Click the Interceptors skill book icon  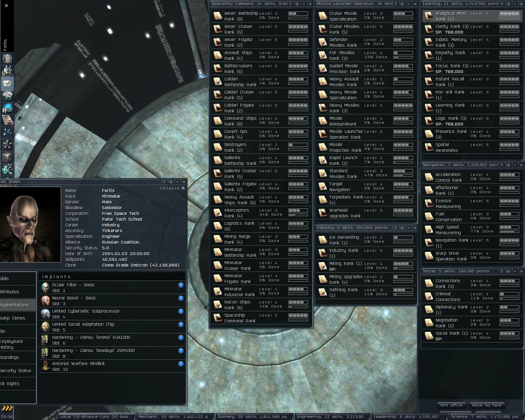point(217,213)
